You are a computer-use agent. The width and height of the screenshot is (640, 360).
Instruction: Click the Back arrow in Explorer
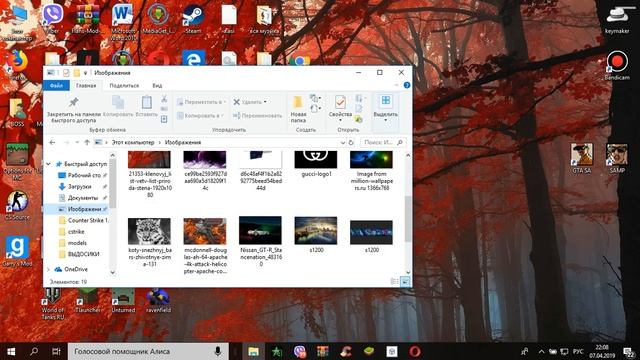(x=52, y=142)
